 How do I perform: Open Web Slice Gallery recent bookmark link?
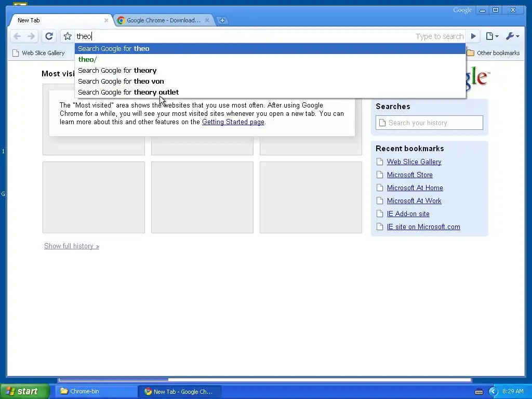tap(414, 162)
